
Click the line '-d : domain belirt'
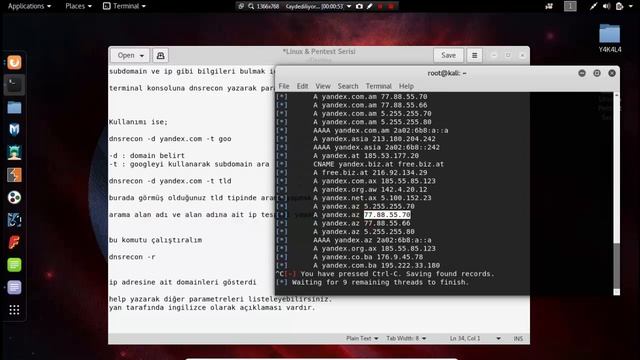(147, 156)
